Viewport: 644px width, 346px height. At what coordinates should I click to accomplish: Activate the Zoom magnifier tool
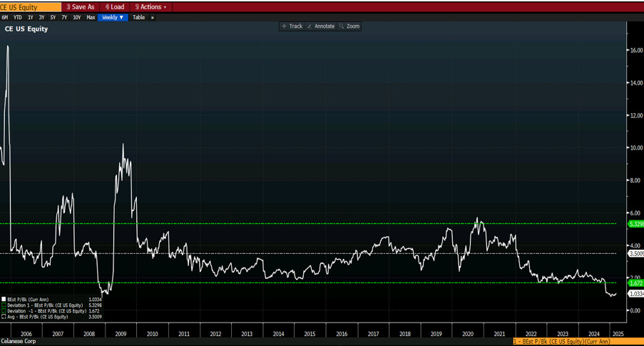coord(349,26)
